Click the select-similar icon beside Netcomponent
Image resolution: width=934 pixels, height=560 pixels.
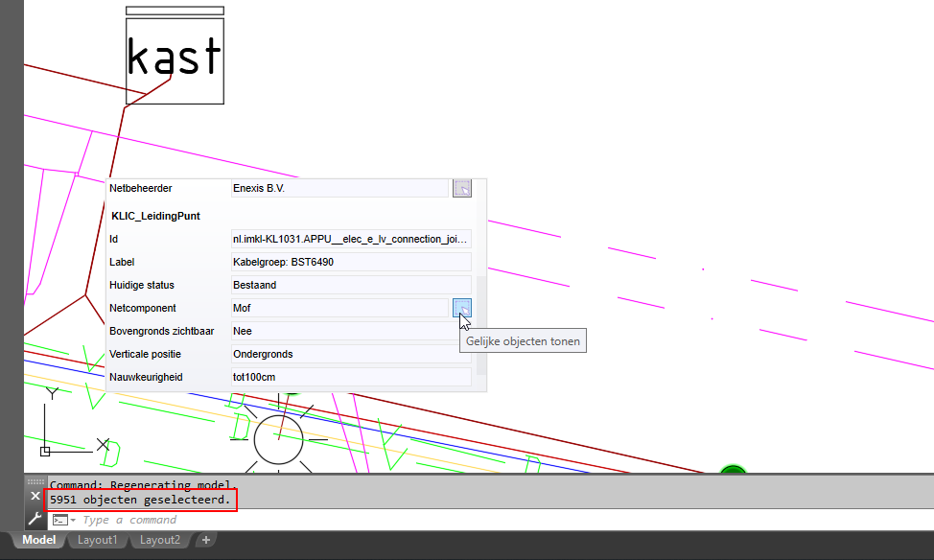[x=461, y=308]
